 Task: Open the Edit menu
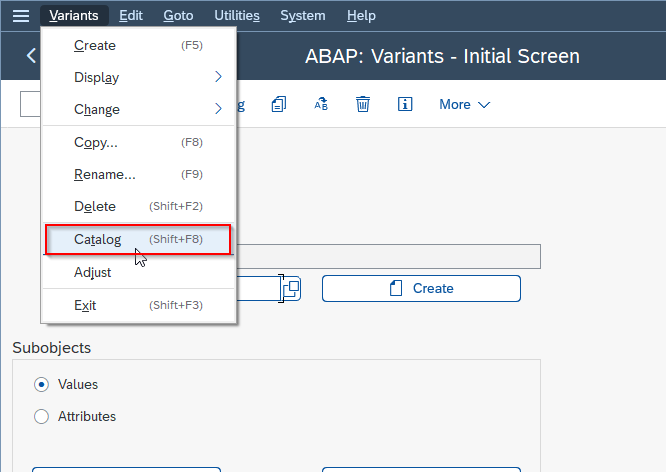click(131, 16)
